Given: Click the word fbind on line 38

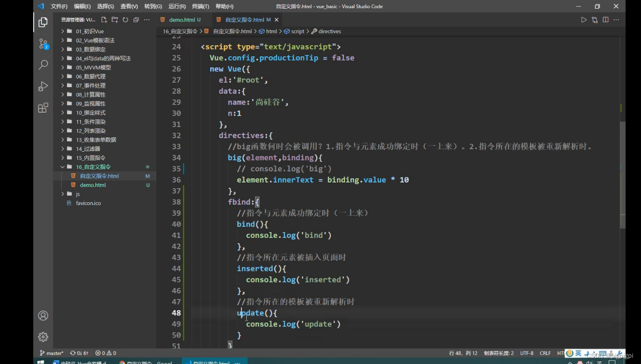Looking at the screenshot, I should coord(239,202).
